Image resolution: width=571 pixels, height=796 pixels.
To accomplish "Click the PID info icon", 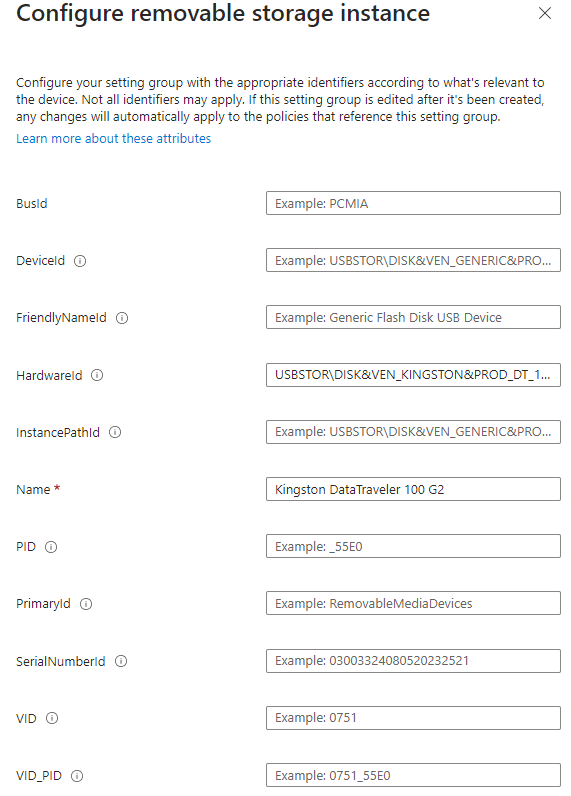I will tap(51, 547).
